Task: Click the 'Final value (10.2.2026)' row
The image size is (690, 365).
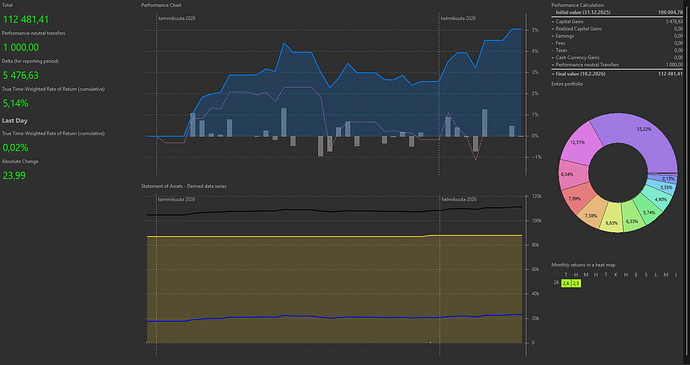Action: (617, 74)
